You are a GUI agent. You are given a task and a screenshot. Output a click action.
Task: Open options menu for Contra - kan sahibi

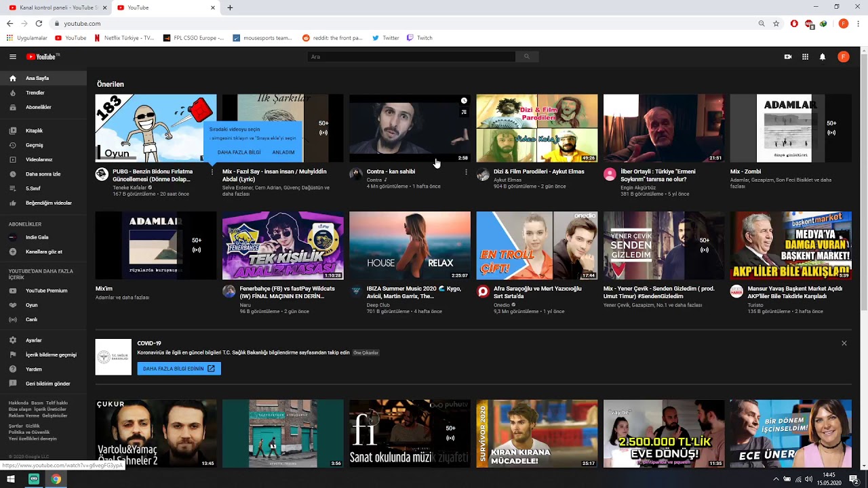466,172
